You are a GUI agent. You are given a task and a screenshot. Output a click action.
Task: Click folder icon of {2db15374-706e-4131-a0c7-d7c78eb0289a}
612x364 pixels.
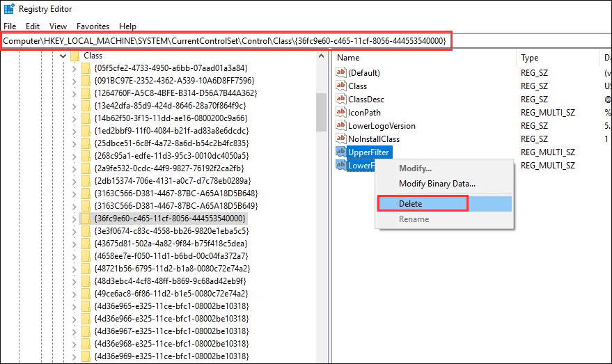86,181
